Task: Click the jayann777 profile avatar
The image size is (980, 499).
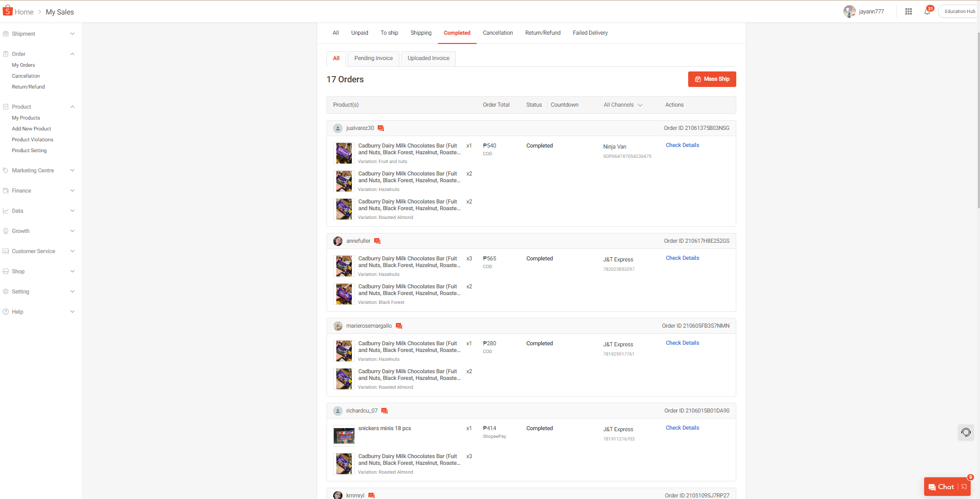Action: (x=849, y=11)
